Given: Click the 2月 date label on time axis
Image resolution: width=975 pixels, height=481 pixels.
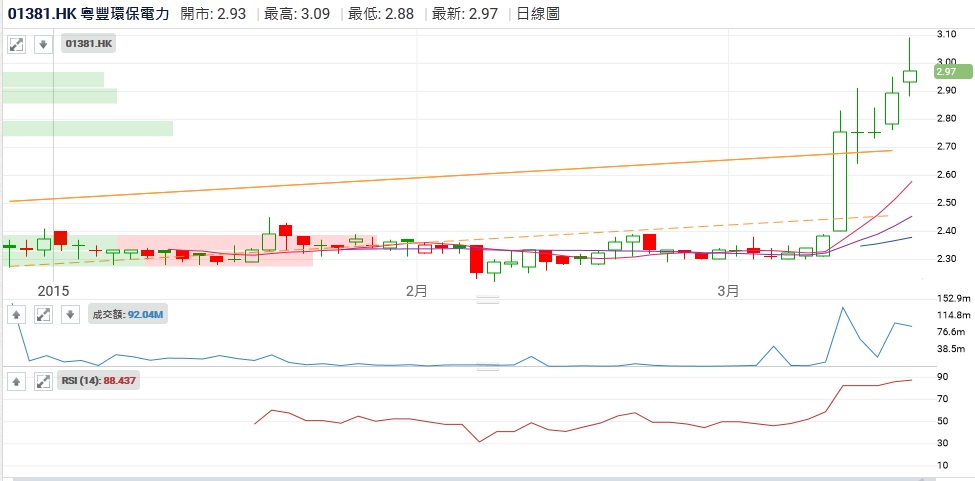Looking at the screenshot, I should pos(417,291).
